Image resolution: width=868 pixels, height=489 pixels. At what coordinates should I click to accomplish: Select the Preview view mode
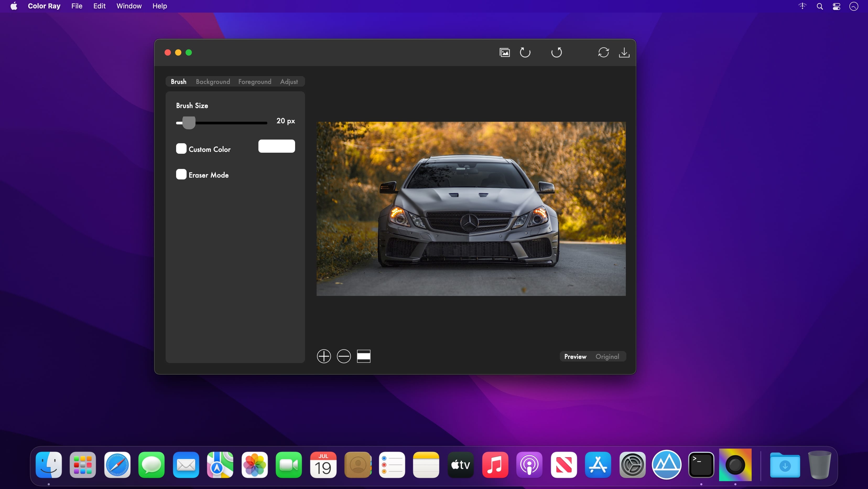coord(576,357)
